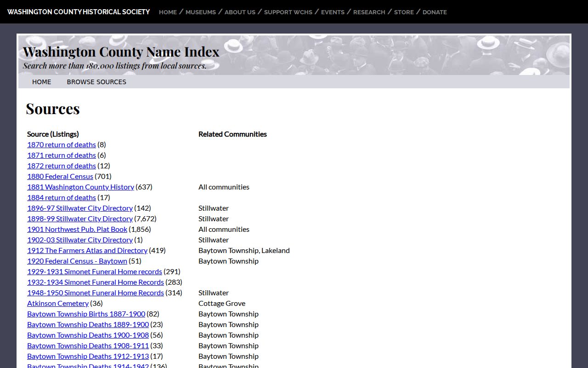Open Baytown Township Deaths 1900-1908
Image resolution: width=588 pixels, height=368 pixels.
click(x=88, y=335)
